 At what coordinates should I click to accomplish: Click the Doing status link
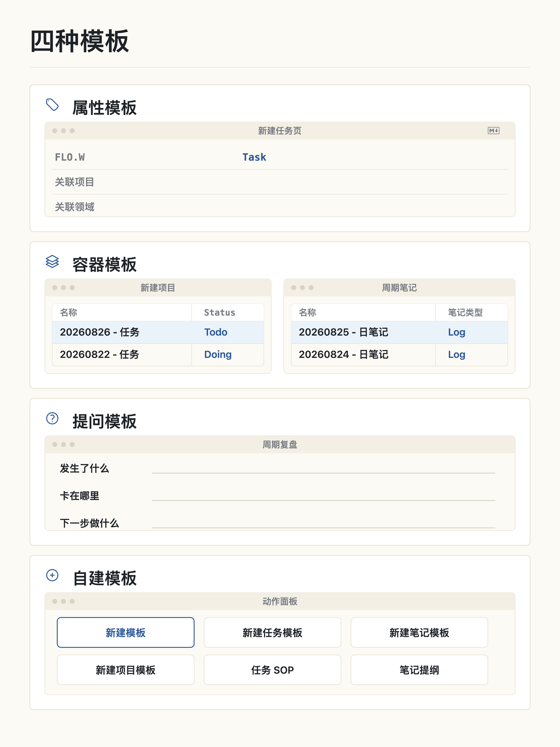[x=218, y=355]
